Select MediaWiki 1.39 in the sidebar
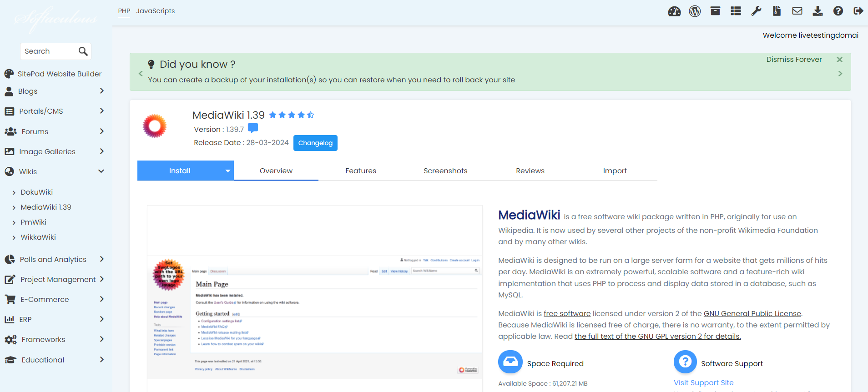The width and height of the screenshot is (868, 392). pos(46,207)
